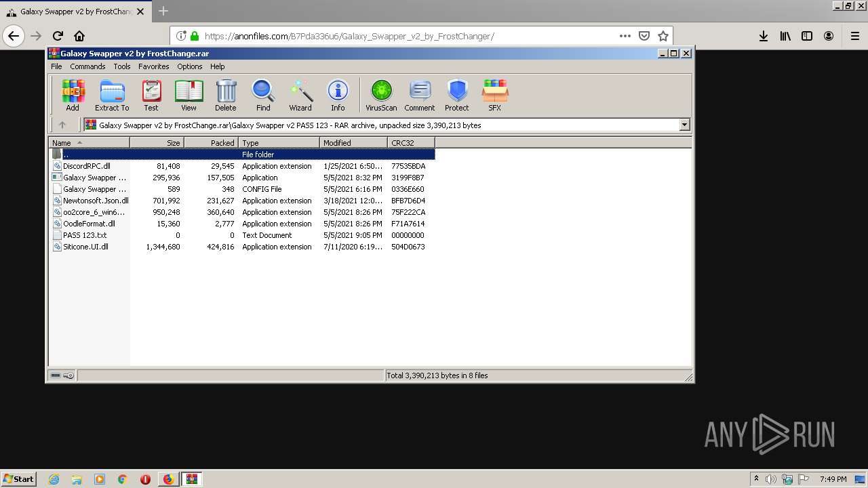
Task: Select Galaxy Swapper CONFIG file
Action: (x=242, y=189)
